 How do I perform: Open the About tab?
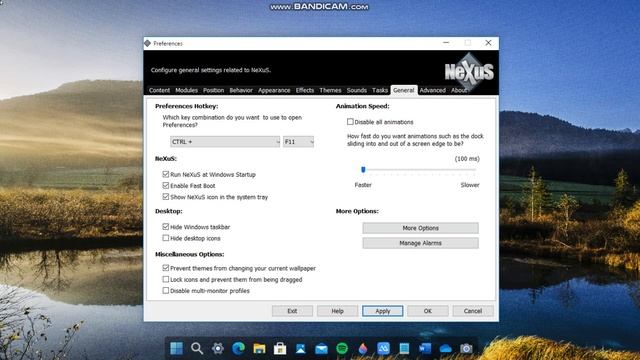coord(459,90)
